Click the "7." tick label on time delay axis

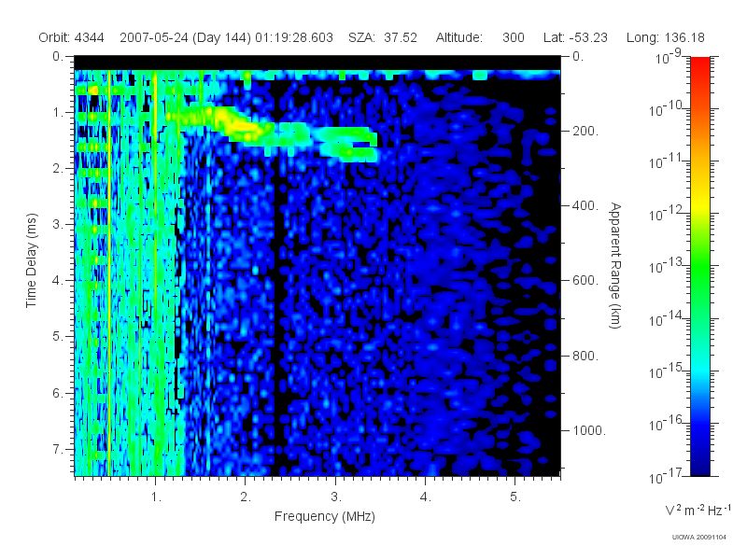[x=57, y=449]
